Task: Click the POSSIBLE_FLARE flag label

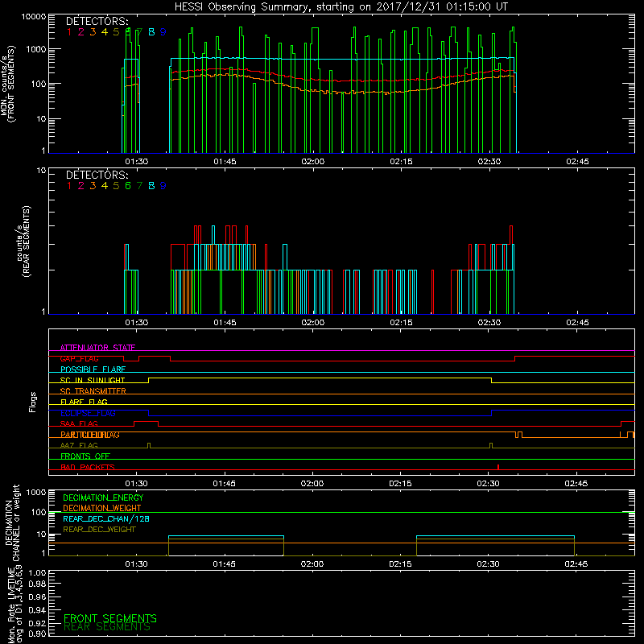Action: tap(93, 369)
